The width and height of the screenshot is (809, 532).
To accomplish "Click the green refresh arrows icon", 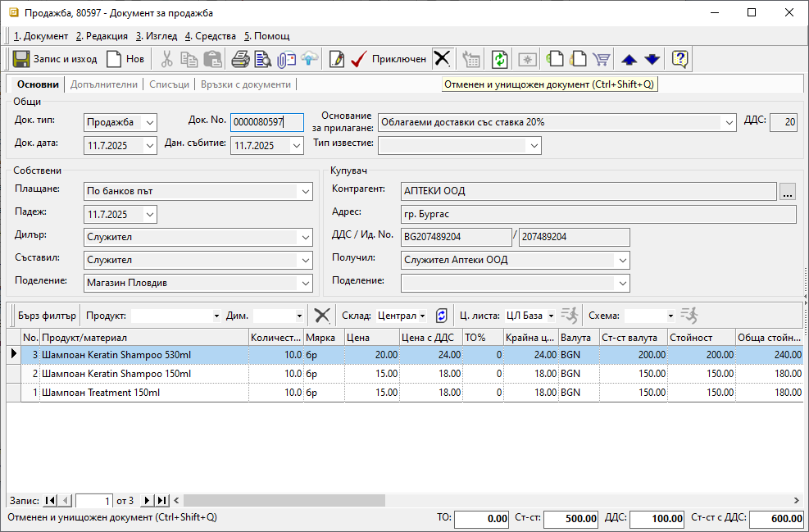I will tap(499, 59).
